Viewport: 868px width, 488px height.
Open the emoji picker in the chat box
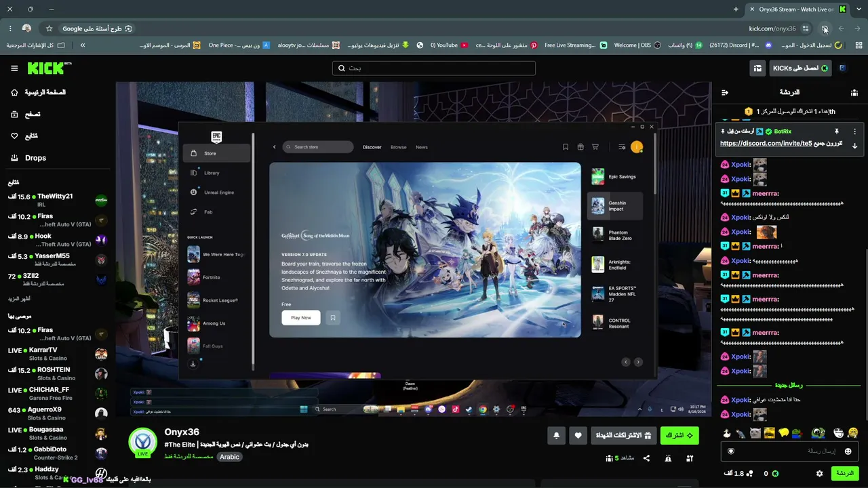click(848, 451)
